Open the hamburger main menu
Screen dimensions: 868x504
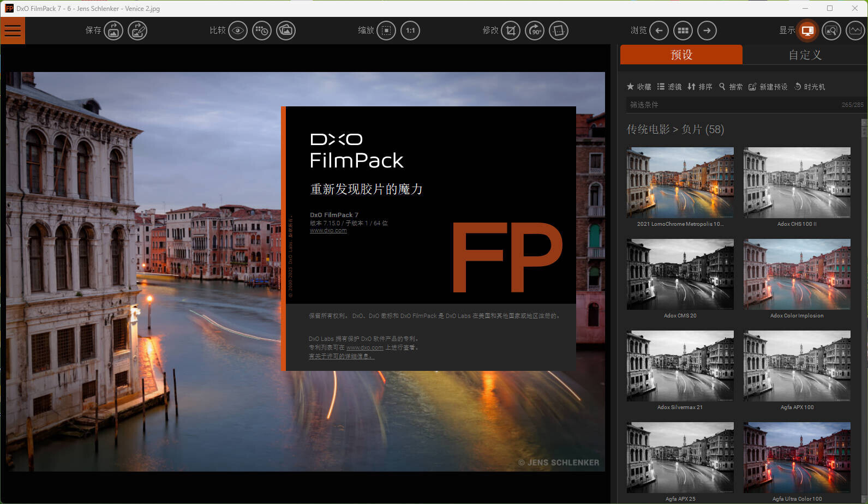[13, 31]
